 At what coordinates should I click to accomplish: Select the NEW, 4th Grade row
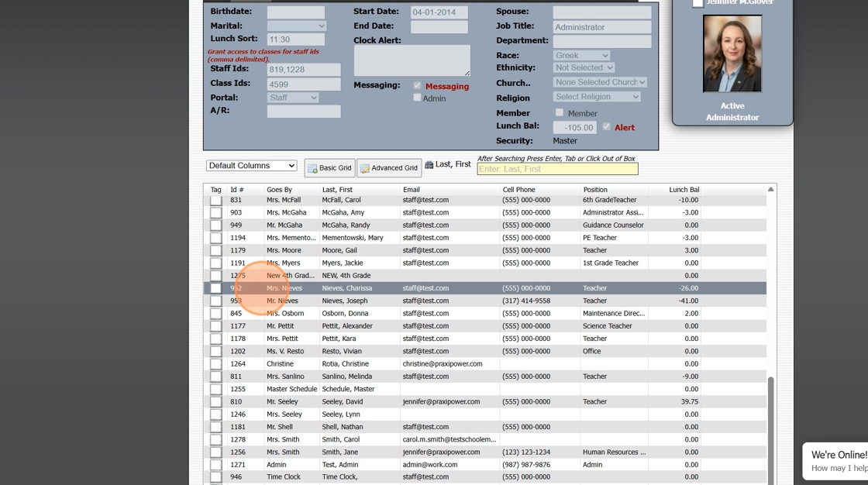[485, 275]
